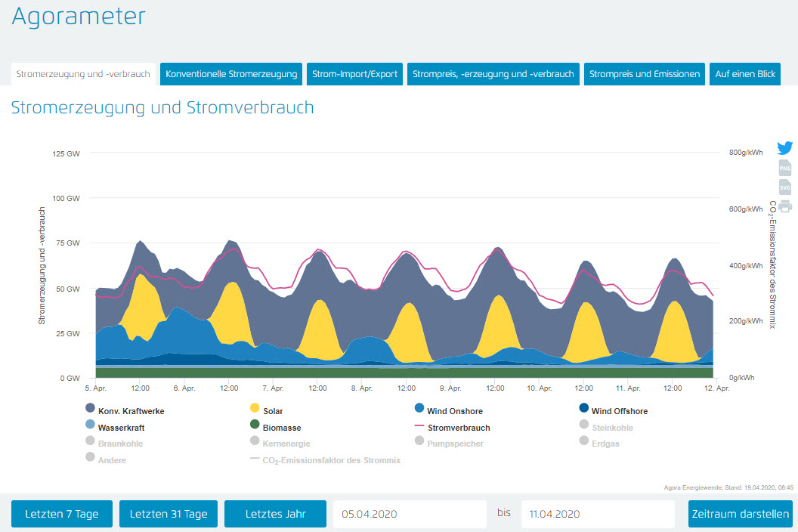798x532 pixels.
Task: Open the Auf einen Blick tab
Action: 744,74
